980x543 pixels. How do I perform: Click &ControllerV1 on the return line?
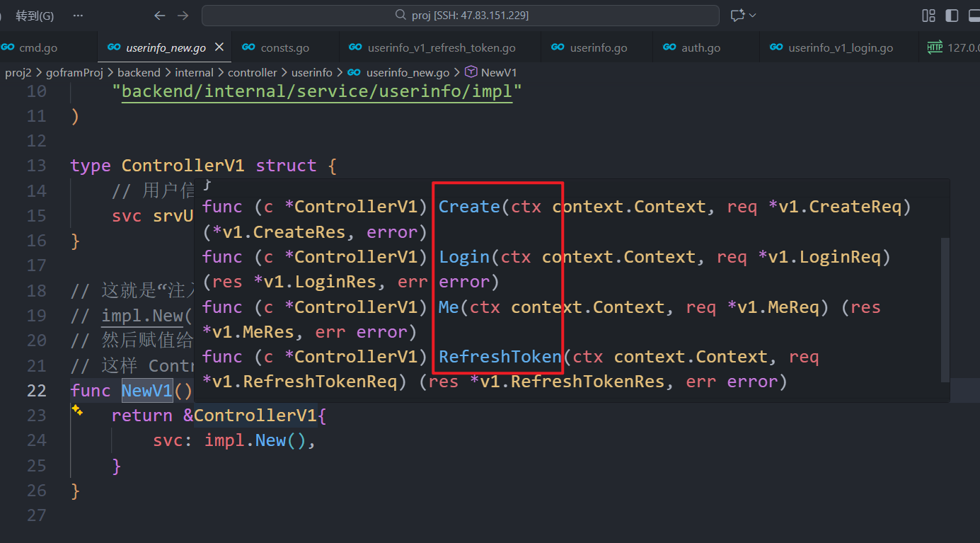tap(250, 416)
